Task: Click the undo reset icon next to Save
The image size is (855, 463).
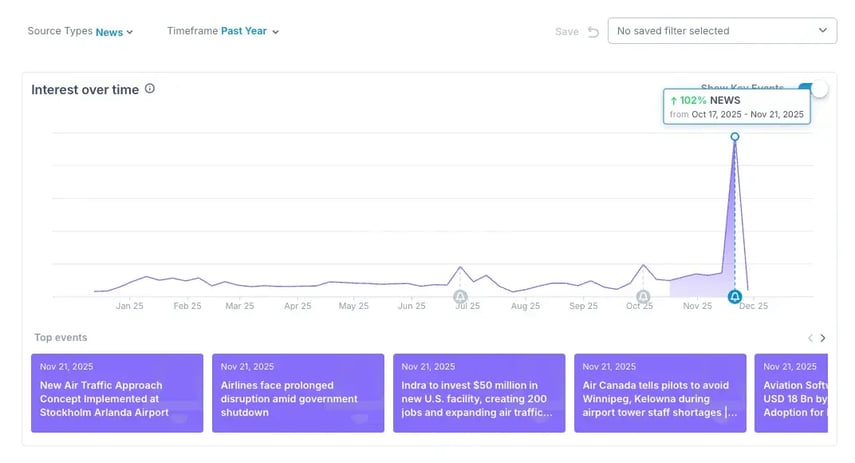Action: tap(593, 32)
